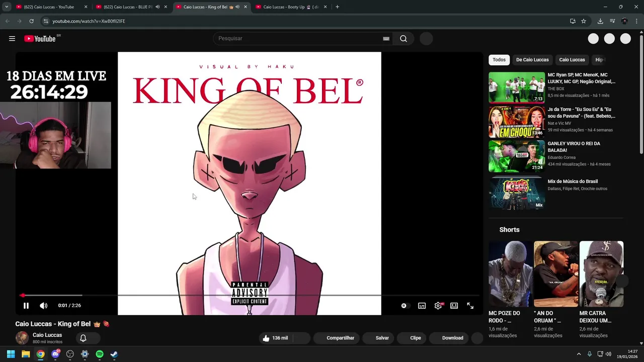Viewport: 644px width, 362px height.
Task: Mute the video player volume
Action: tap(44, 306)
